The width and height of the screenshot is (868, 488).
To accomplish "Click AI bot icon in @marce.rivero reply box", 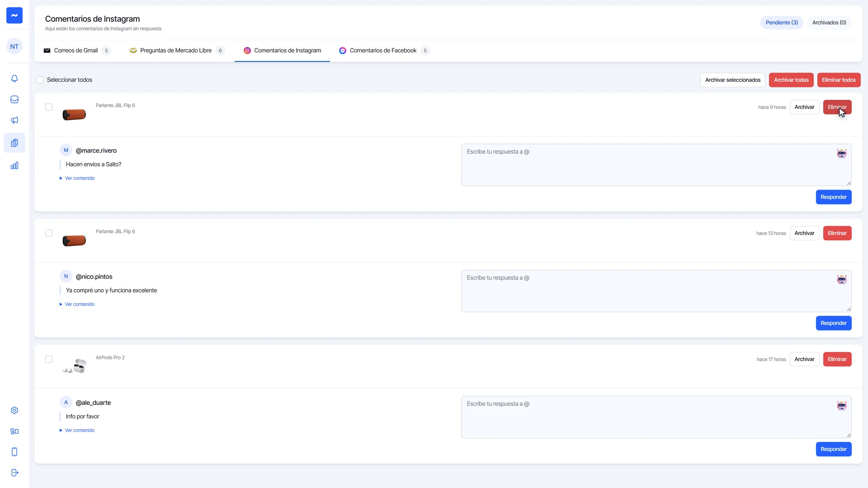I will coord(841,154).
